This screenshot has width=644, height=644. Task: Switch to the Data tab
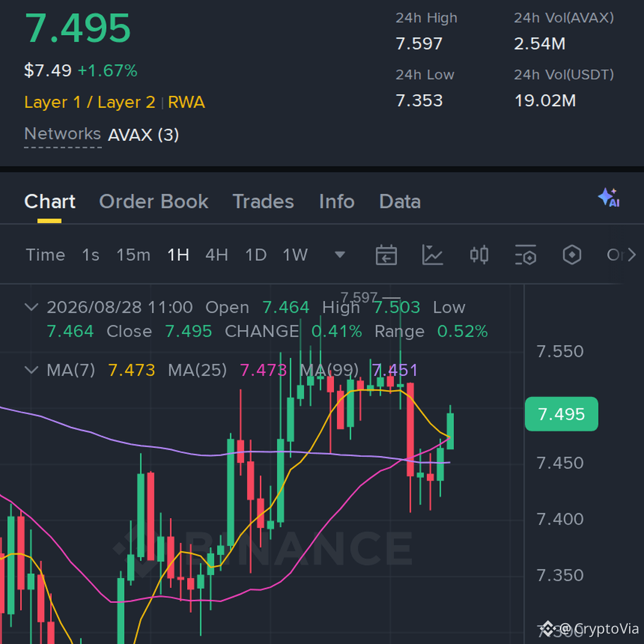tap(400, 202)
